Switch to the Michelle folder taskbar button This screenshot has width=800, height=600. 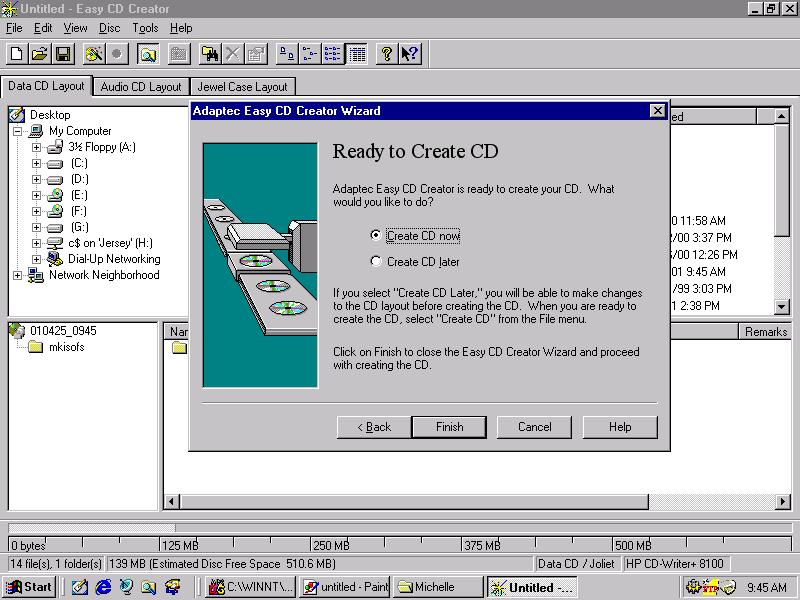point(437,587)
